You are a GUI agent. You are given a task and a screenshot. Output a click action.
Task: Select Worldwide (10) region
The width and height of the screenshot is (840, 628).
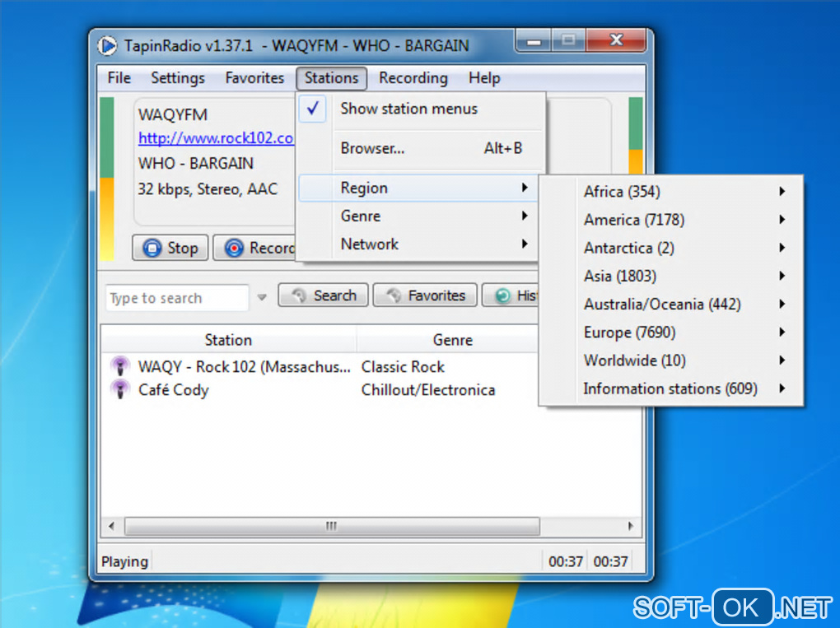point(670,361)
